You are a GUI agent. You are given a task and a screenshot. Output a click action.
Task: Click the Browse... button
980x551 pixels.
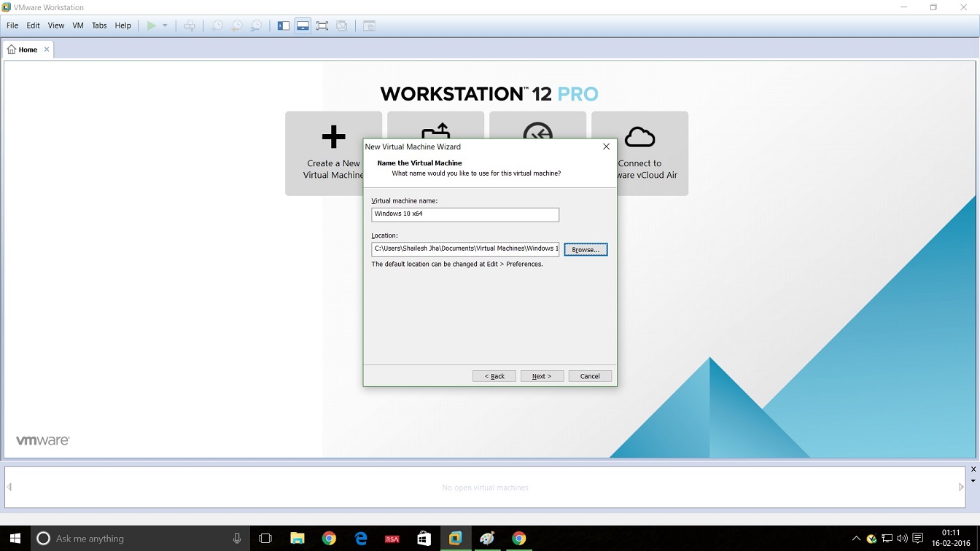[x=586, y=249]
